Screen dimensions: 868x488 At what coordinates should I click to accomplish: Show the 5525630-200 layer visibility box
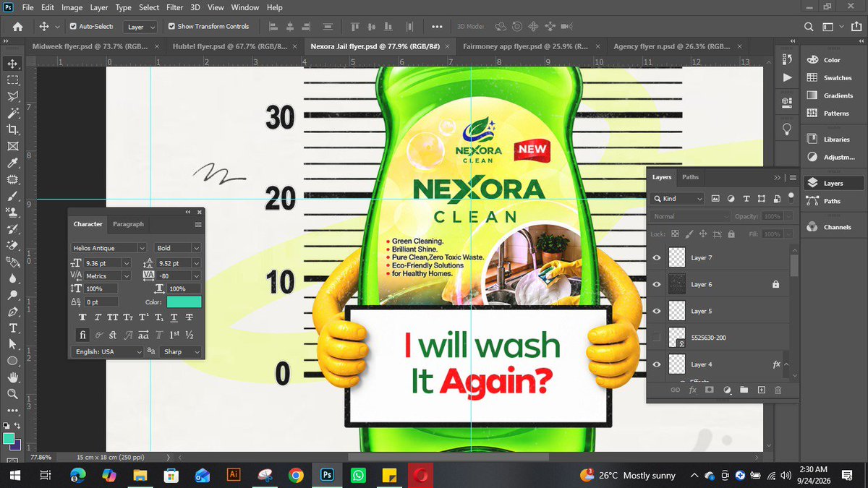[657, 338]
